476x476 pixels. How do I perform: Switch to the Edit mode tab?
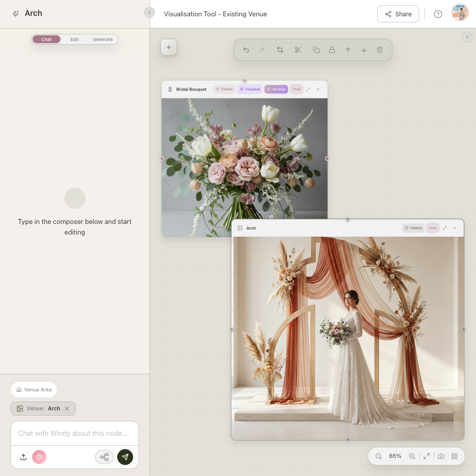[x=74, y=39]
